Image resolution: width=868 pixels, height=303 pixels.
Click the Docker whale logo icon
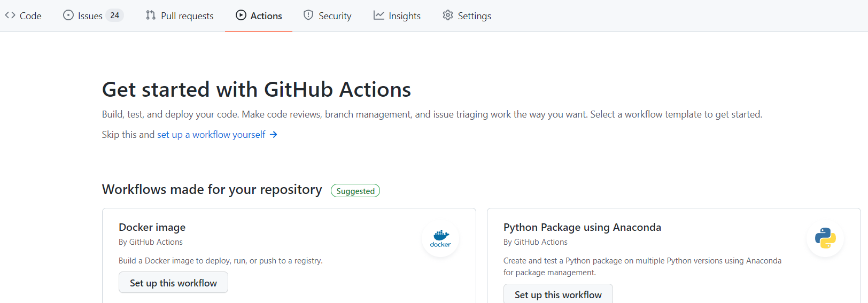point(440,238)
